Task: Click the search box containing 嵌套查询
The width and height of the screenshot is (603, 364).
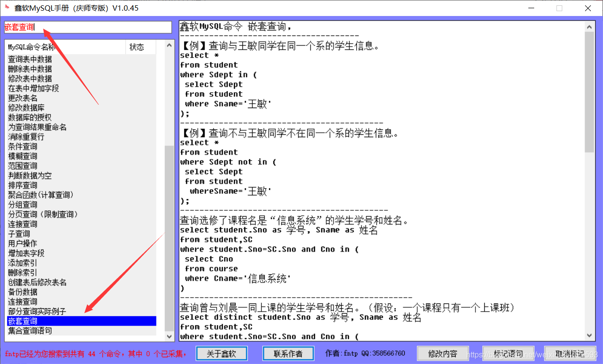Action: [88, 27]
